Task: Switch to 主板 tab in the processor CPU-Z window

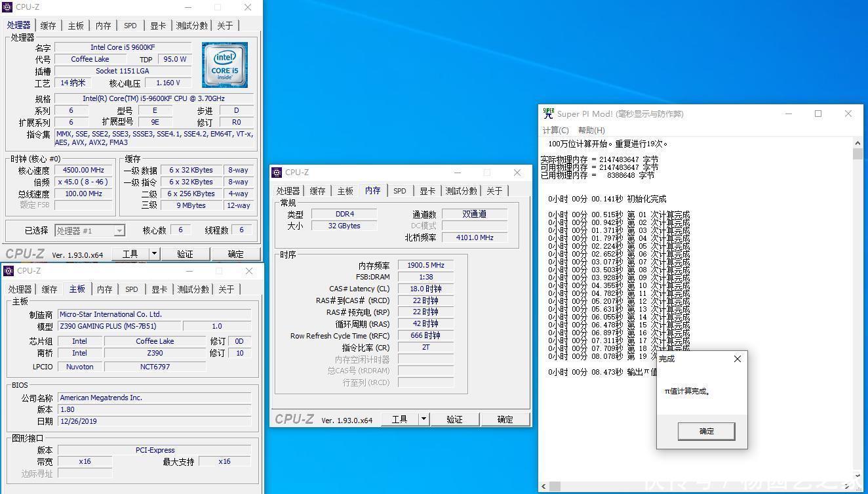Action: 76,26
